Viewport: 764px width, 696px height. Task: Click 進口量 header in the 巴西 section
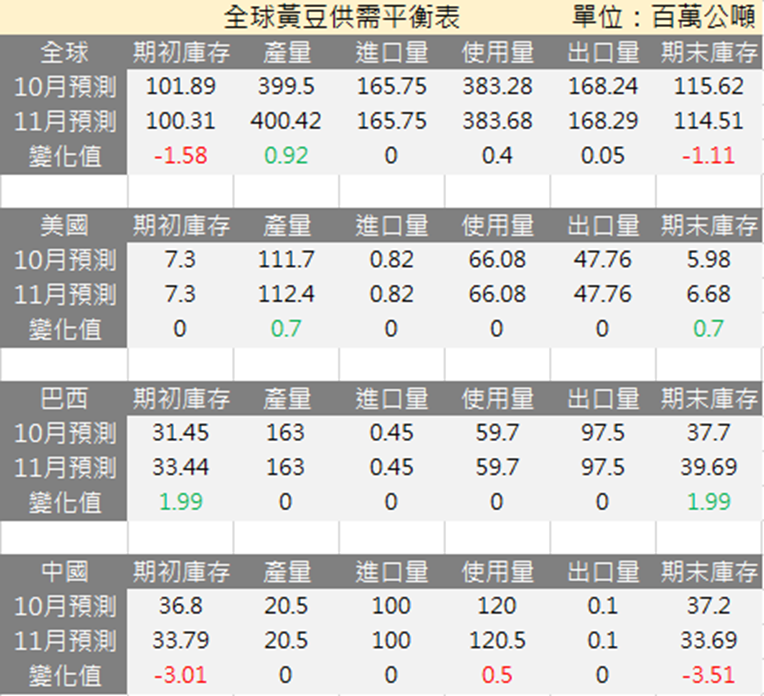tap(392, 399)
